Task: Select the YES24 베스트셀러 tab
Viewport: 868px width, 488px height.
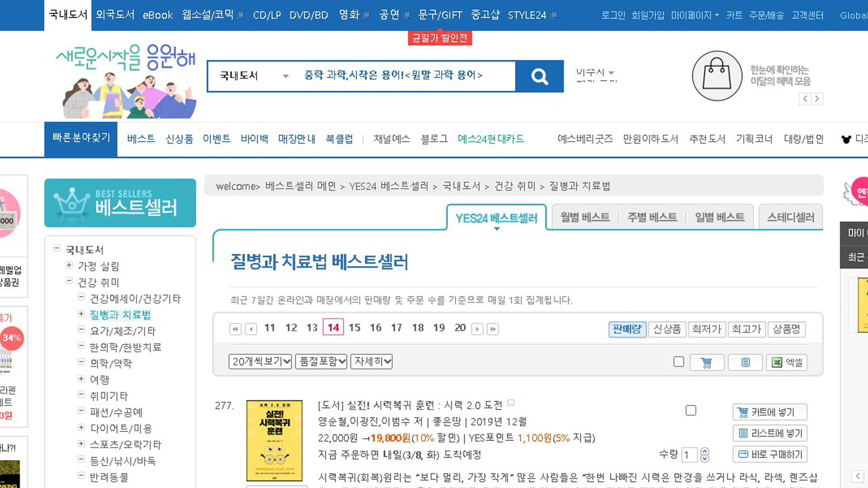Action: pyautogui.click(x=496, y=218)
